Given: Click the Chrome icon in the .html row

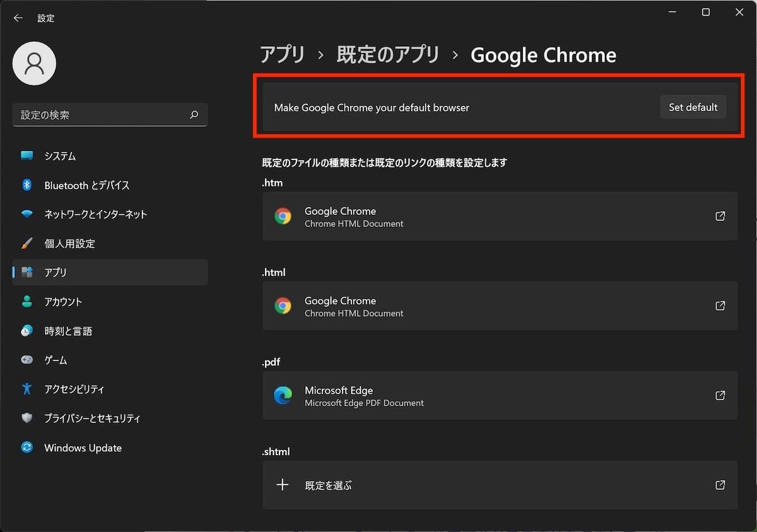Looking at the screenshot, I should 283,306.
